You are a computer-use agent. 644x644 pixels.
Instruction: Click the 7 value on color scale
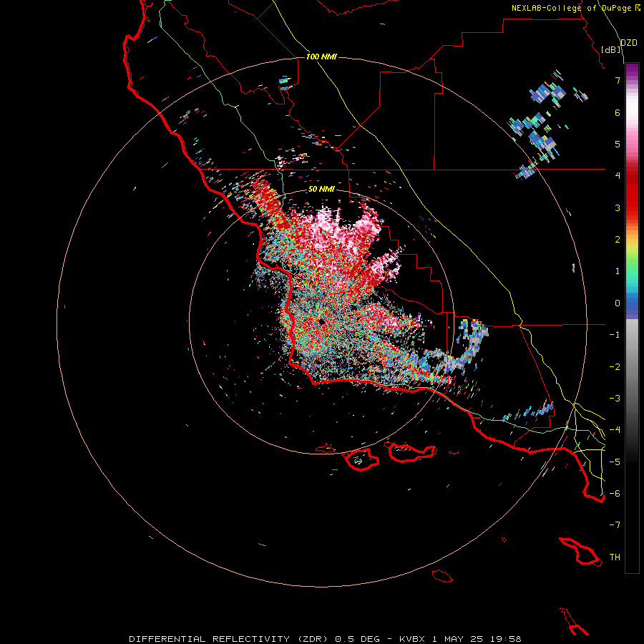[x=618, y=80]
